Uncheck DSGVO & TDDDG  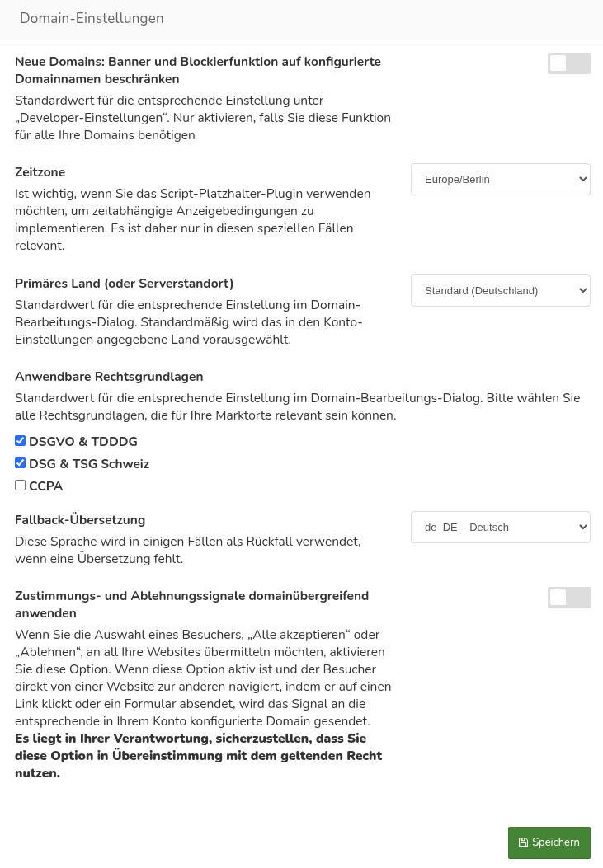pos(20,440)
